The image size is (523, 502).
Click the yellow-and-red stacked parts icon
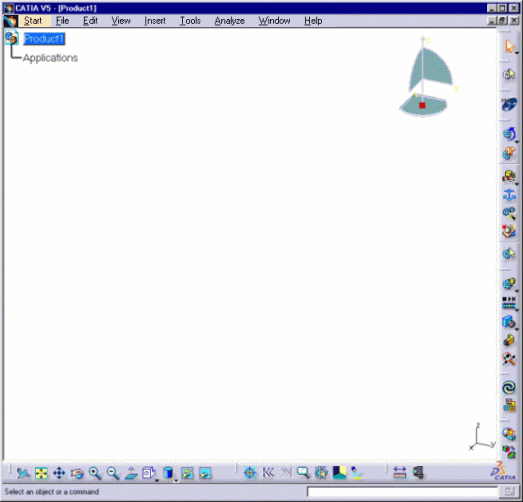[509, 176]
